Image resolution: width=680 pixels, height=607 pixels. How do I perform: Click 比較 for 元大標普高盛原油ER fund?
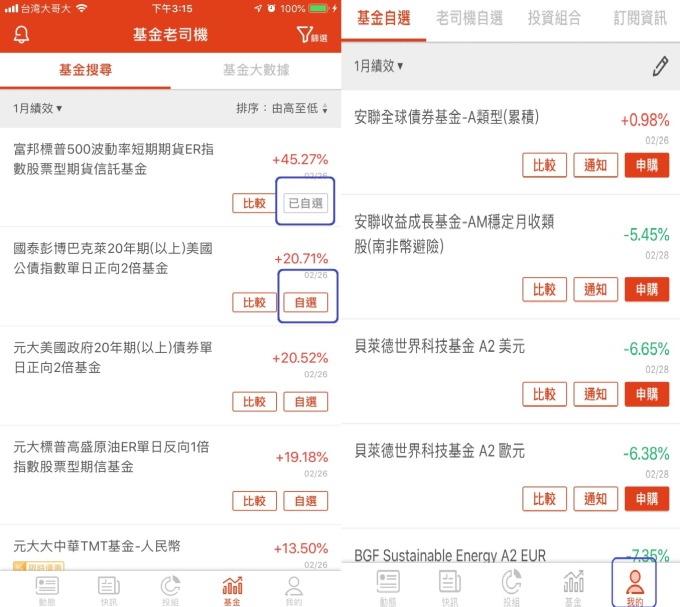[254, 501]
